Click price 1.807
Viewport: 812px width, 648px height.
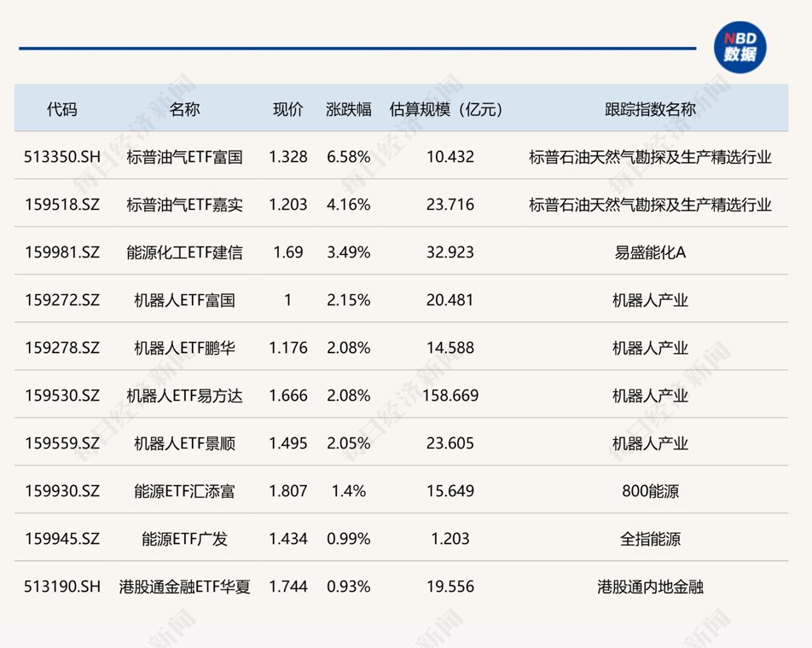tap(288, 490)
